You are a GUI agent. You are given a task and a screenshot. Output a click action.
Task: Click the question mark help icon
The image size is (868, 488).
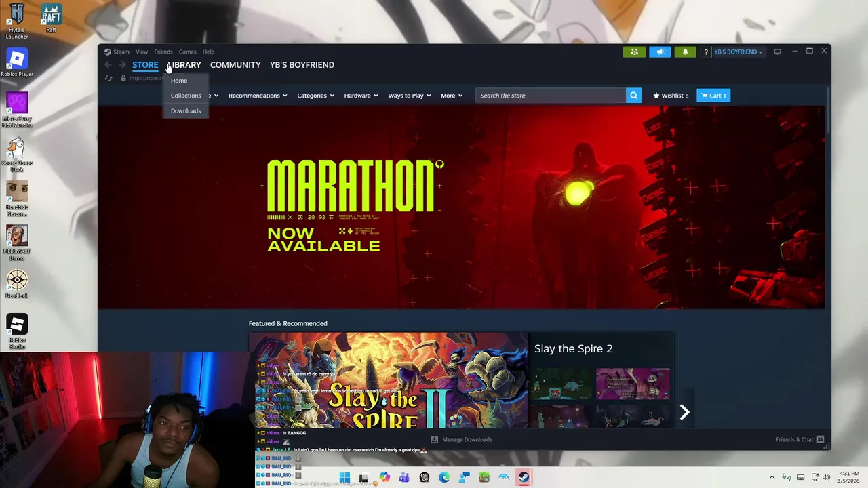click(706, 52)
